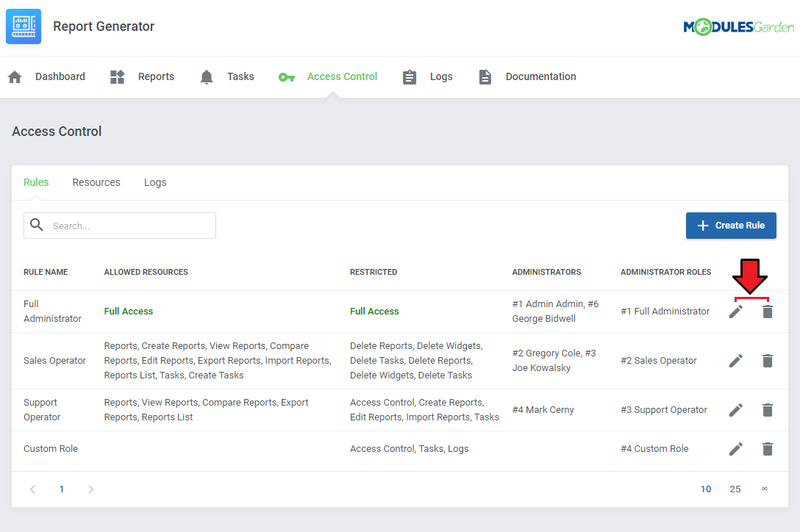Go to previous page arrow
Screen dimensions: 800x532
click(32, 489)
